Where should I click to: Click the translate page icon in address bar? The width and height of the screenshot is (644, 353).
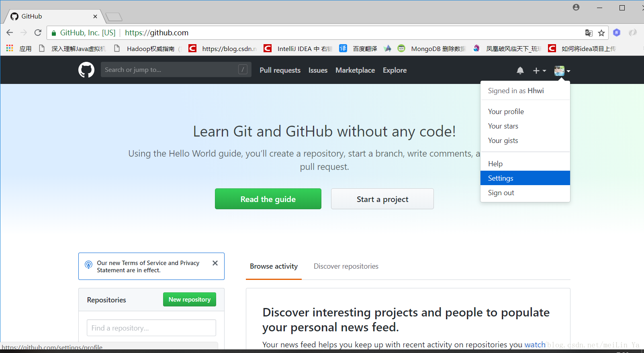[589, 33]
